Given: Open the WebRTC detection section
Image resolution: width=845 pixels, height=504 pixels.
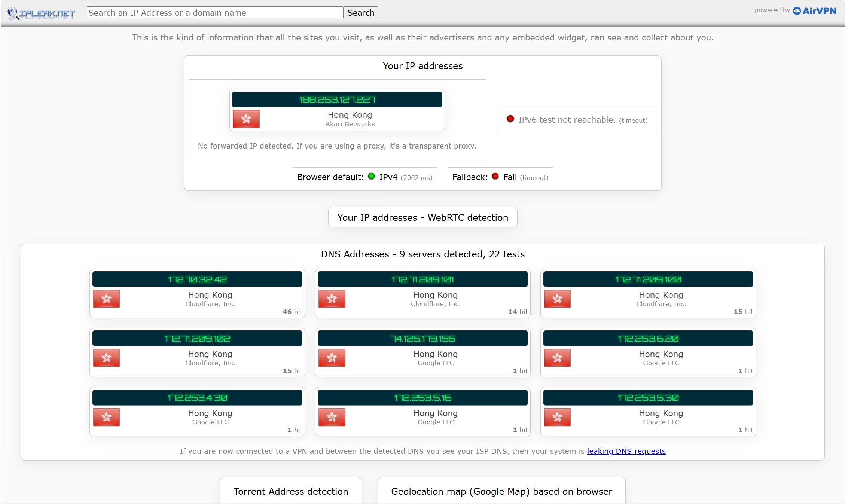Looking at the screenshot, I should click(422, 217).
